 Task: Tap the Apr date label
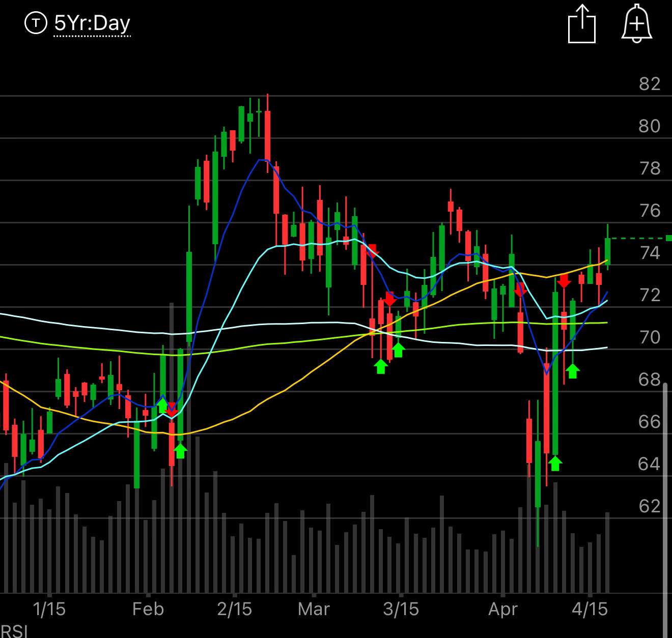click(x=502, y=609)
